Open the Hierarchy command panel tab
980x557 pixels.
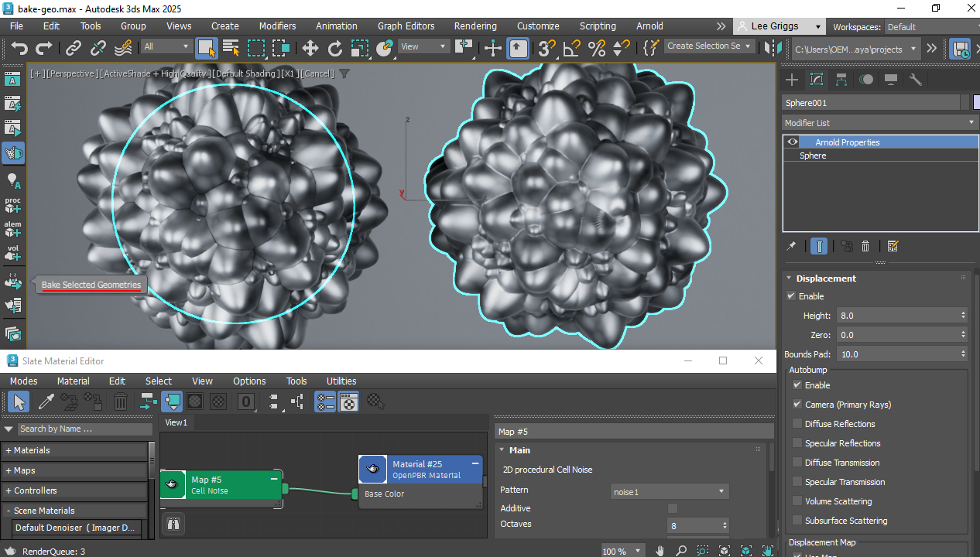pyautogui.click(x=841, y=80)
